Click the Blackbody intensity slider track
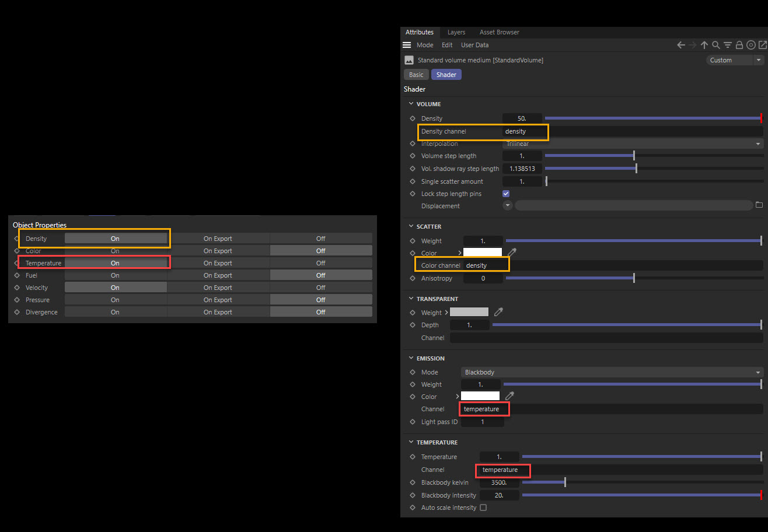 pos(642,495)
